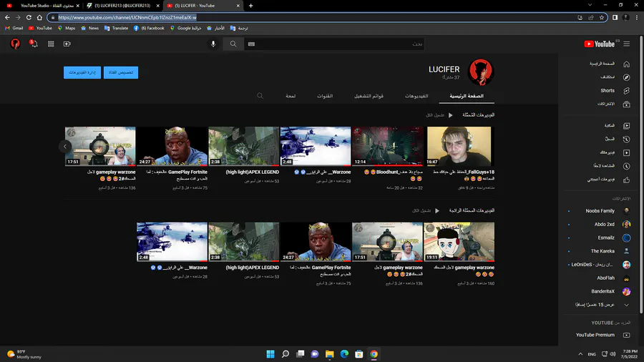Click the search magnifier button

click(233, 44)
